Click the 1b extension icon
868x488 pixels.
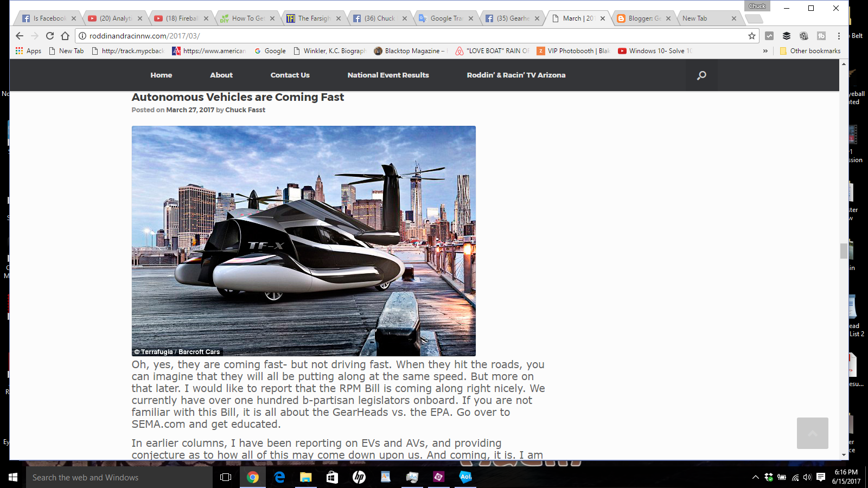(821, 36)
